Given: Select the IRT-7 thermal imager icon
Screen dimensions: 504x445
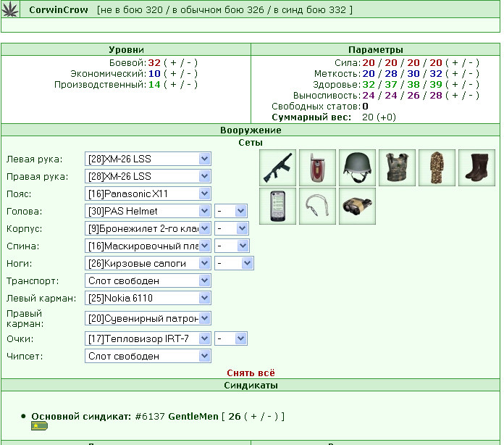Looking at the screenshot, I should pyautogui.click(x=357, y=207).
